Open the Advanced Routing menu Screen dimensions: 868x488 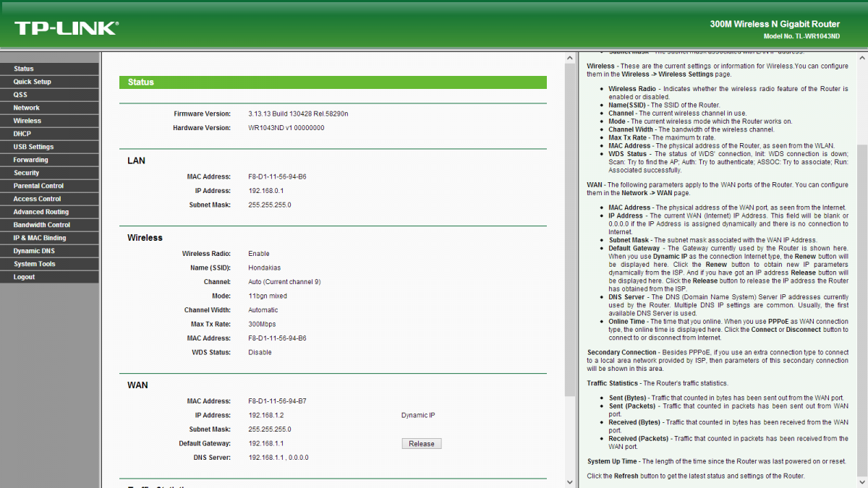click(49, 212)
